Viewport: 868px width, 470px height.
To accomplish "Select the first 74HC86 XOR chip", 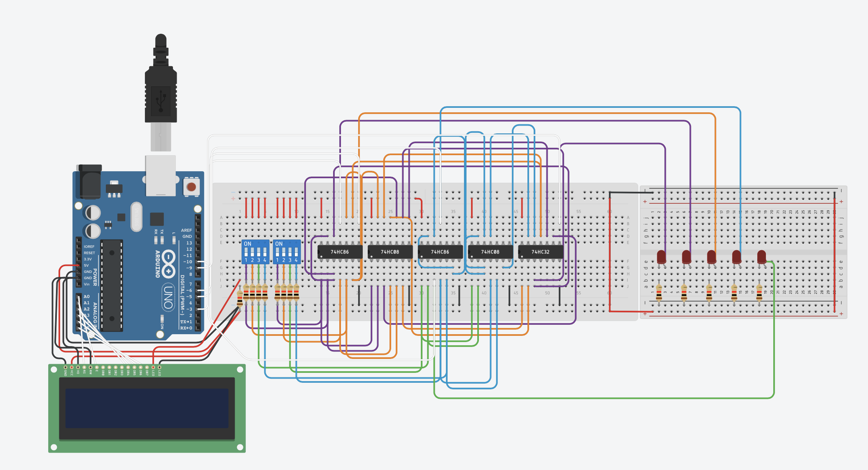I will [341, 252].
